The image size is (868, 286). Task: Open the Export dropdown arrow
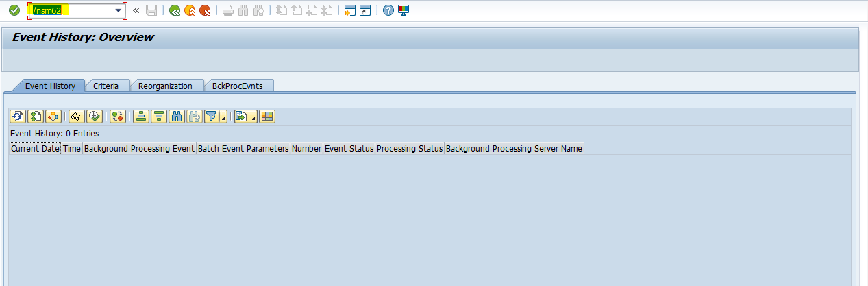pos(253,118)
